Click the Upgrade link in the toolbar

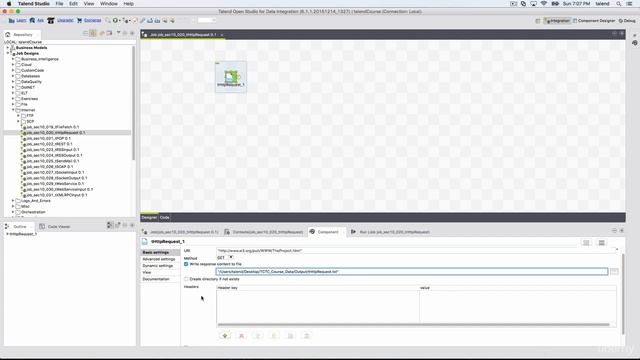pyautogui.click(x=65, y=20)
